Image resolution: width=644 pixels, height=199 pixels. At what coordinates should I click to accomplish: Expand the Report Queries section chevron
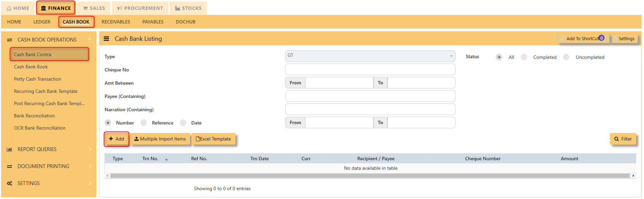tap(90, 149)
